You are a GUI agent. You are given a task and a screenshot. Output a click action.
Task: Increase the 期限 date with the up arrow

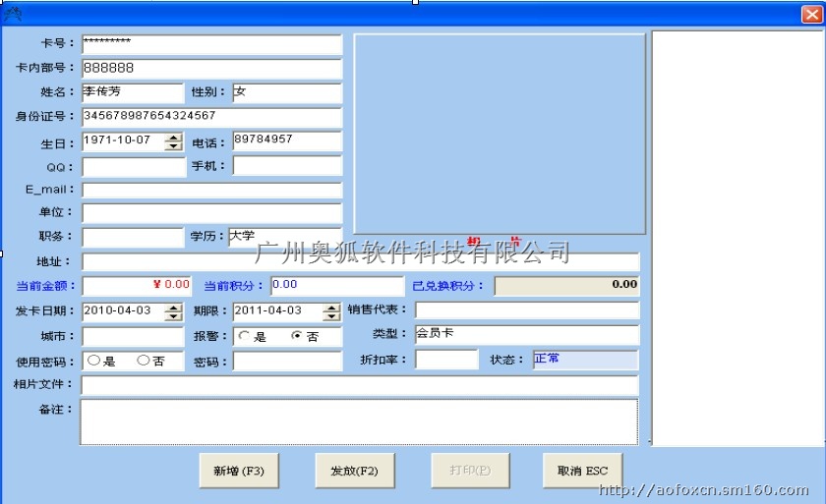pyautogui.click(x=331, y=307)
